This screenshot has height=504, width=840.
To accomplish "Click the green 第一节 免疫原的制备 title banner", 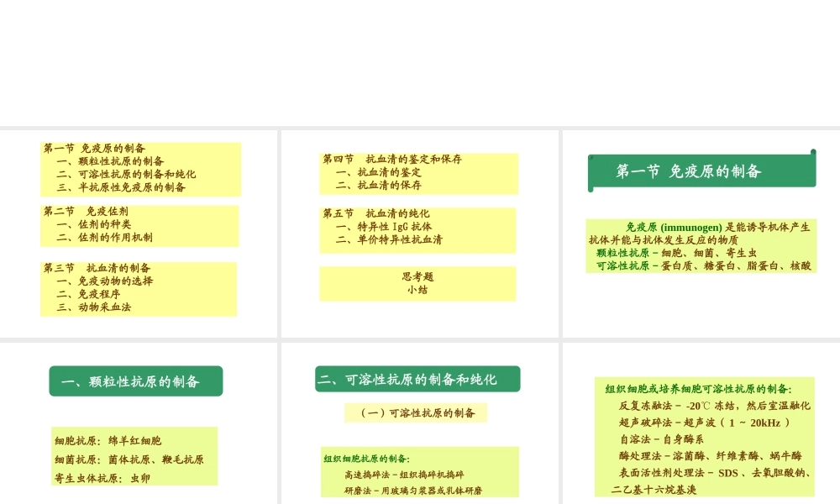I will pos(700,170).
